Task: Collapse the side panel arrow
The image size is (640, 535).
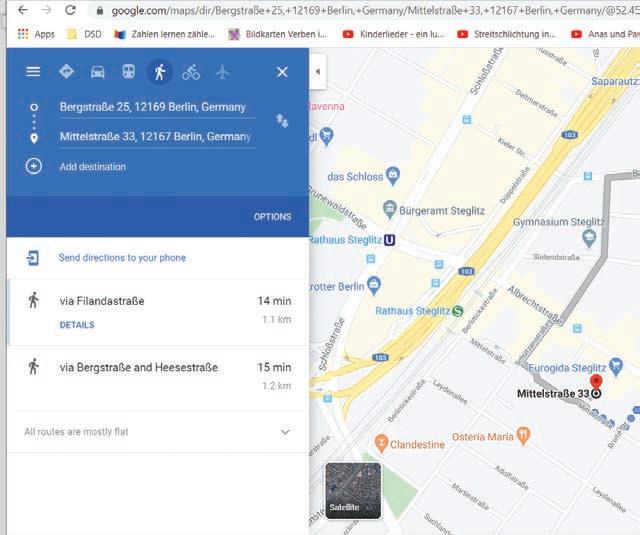Action: tap(318, 72)
